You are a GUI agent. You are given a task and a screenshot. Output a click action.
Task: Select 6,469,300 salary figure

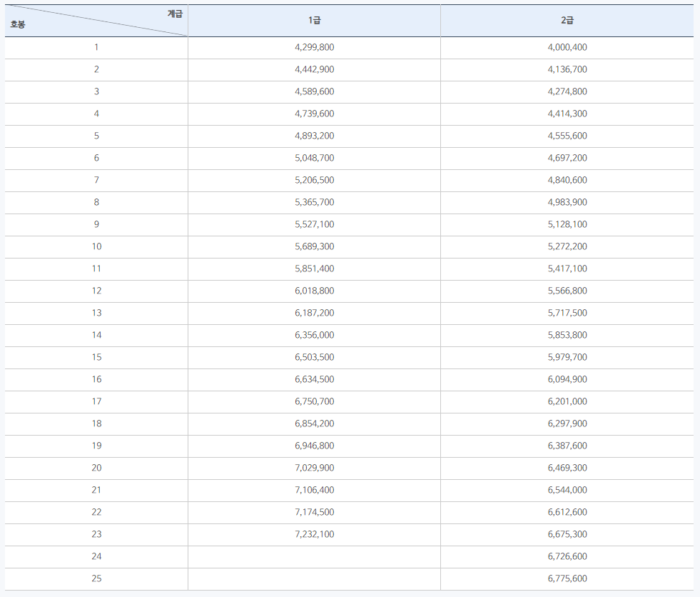(x=567, y=468)
